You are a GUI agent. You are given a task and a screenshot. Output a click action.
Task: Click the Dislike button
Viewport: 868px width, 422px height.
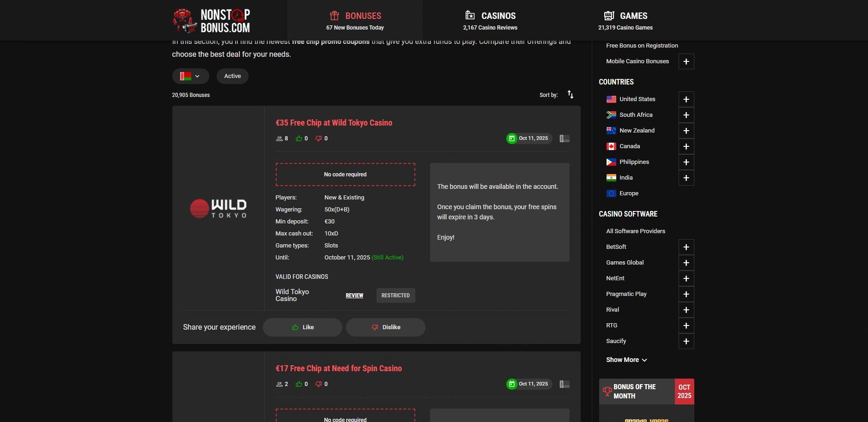(386, 327)
